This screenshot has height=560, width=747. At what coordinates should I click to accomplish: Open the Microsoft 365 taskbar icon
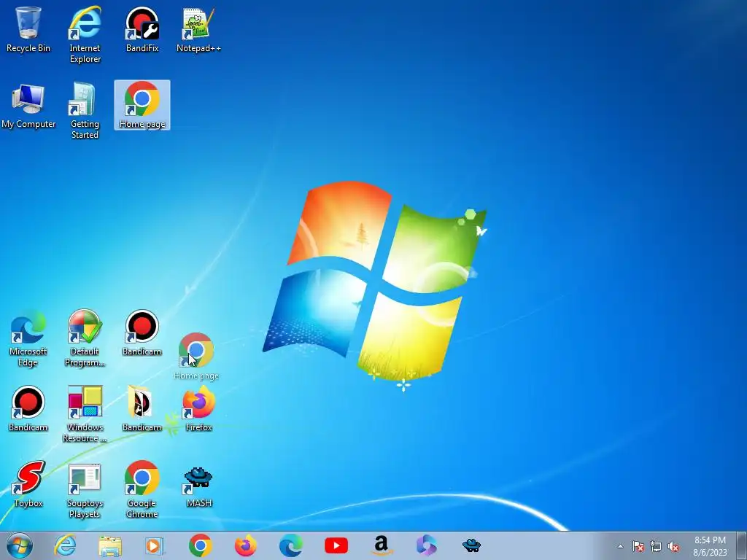tap(426, 545)
